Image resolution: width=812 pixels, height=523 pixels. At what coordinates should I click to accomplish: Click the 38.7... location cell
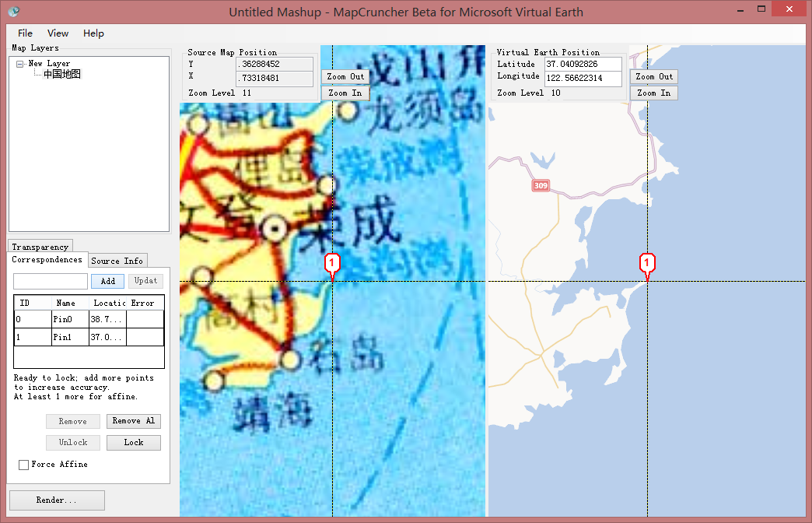click(x=107, y=319)
